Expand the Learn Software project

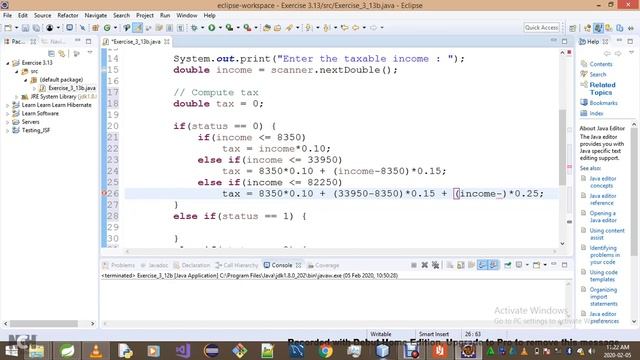(8, 113)
